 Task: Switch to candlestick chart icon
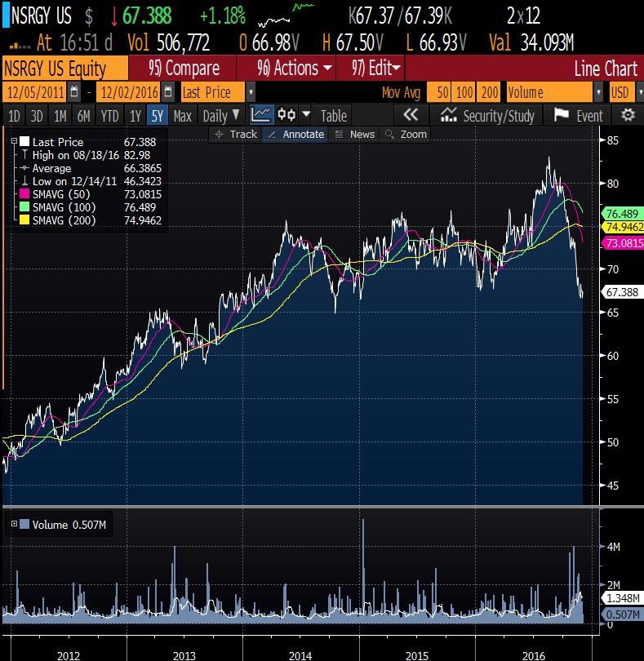(286, 115)
